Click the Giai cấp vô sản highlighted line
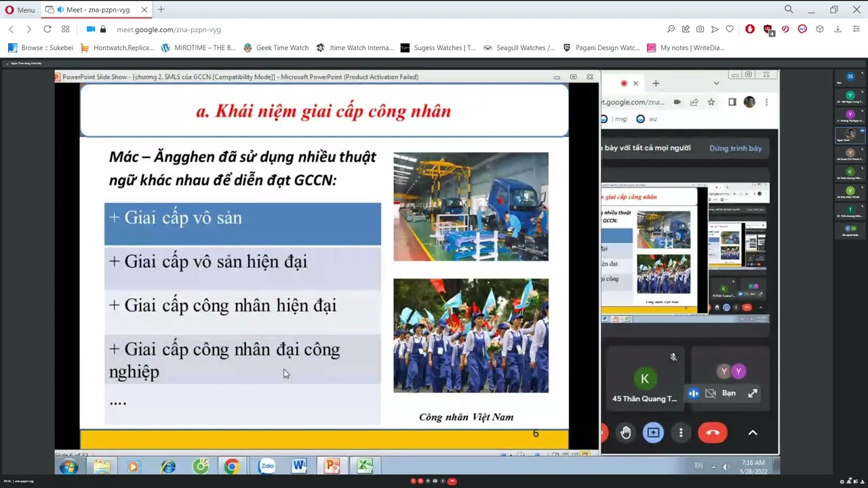Viewport: 868px width, 488px height. click(x=243, y=223)
